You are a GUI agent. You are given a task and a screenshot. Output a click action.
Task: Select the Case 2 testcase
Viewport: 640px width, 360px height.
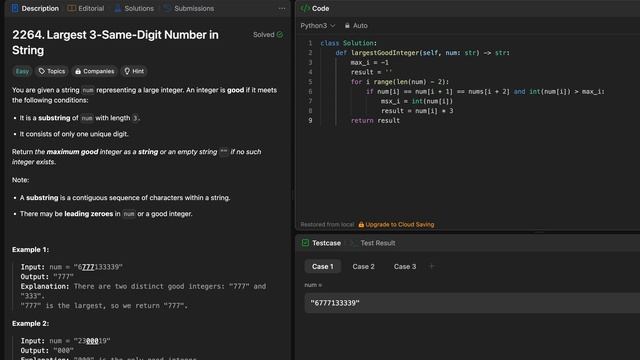363,267
